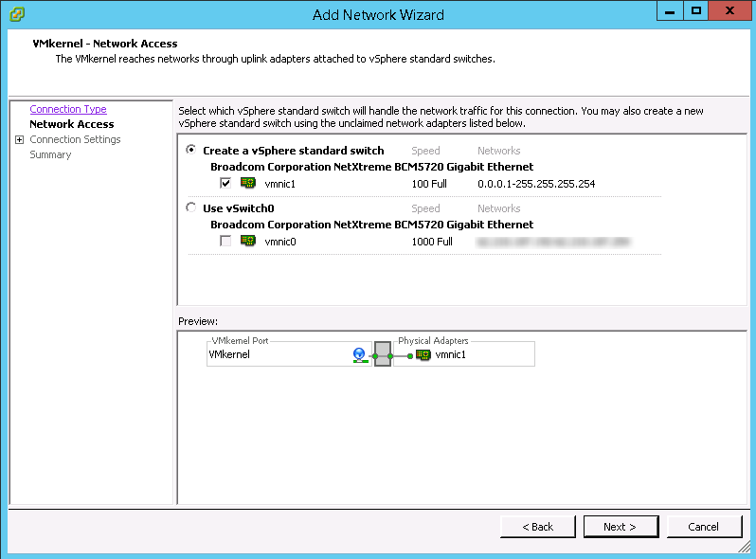Click the vSphere logo icon in title bar
Screen dimensions: 756x559
pyautogui.click(x=17, y=14)
